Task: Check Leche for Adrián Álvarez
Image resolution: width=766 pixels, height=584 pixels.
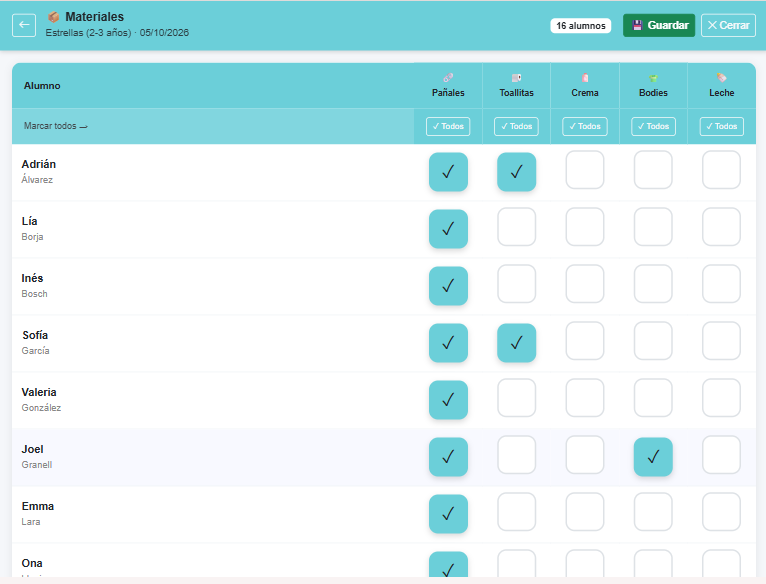Action: (722, 170)
